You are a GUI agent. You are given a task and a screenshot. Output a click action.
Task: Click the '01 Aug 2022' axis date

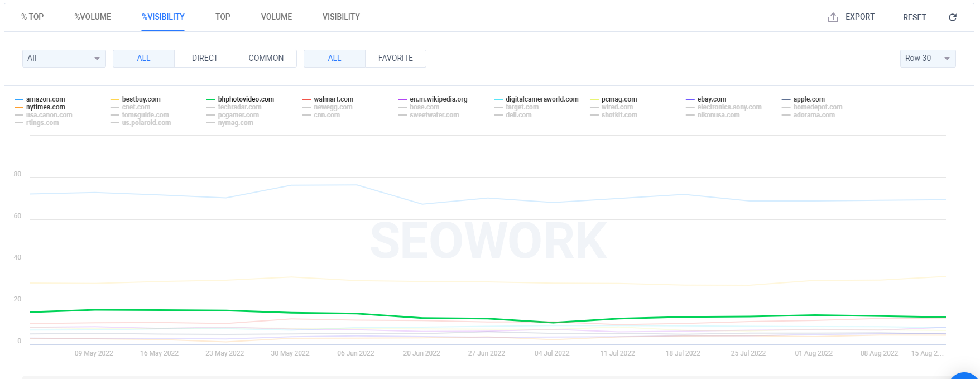pos(814,353)
